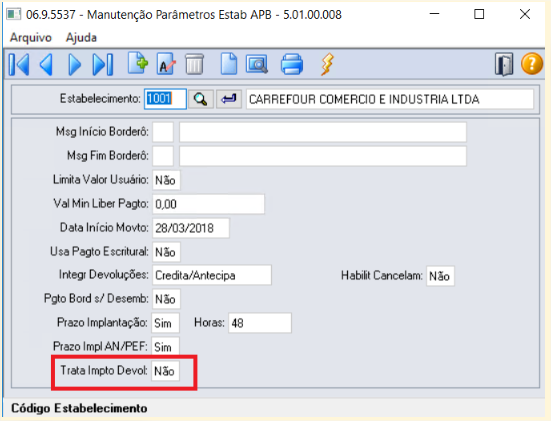Click Integr Devoluções field Credita/Antecipa

pos(212,275)
